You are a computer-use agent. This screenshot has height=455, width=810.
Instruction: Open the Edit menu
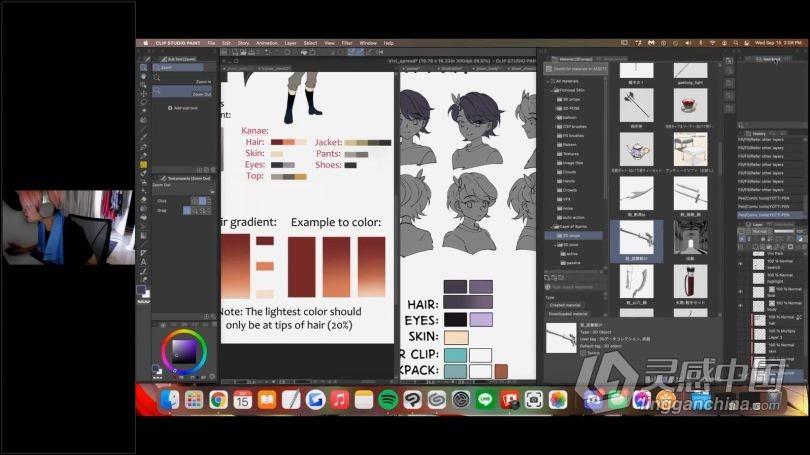(226, 43)
